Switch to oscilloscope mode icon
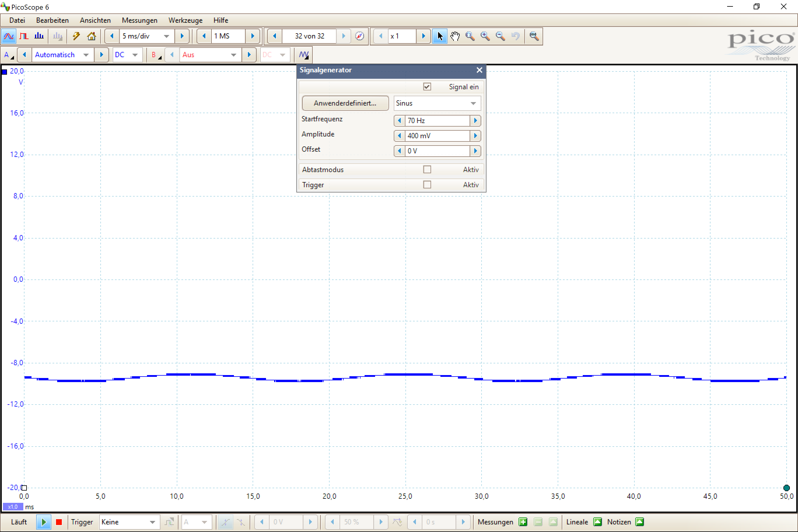Viewport: 798px width, 532px height. tap(9, 36)
